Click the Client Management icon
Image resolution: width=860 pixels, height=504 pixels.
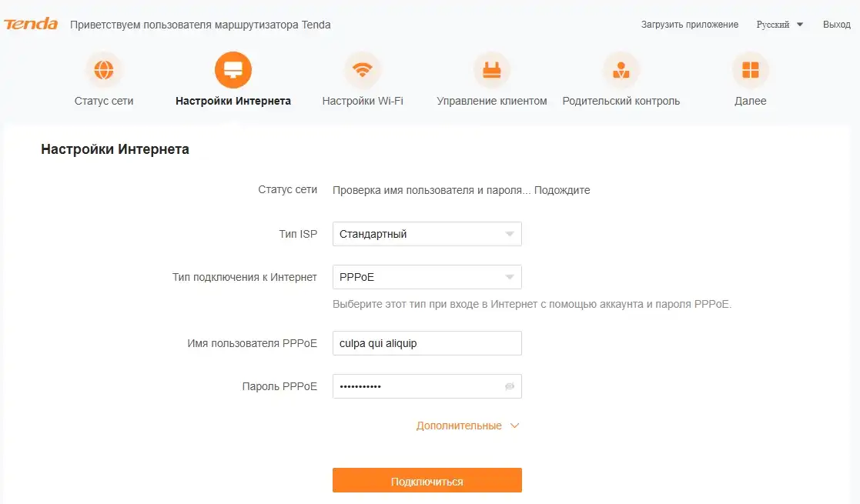click(x=491, y=69)
